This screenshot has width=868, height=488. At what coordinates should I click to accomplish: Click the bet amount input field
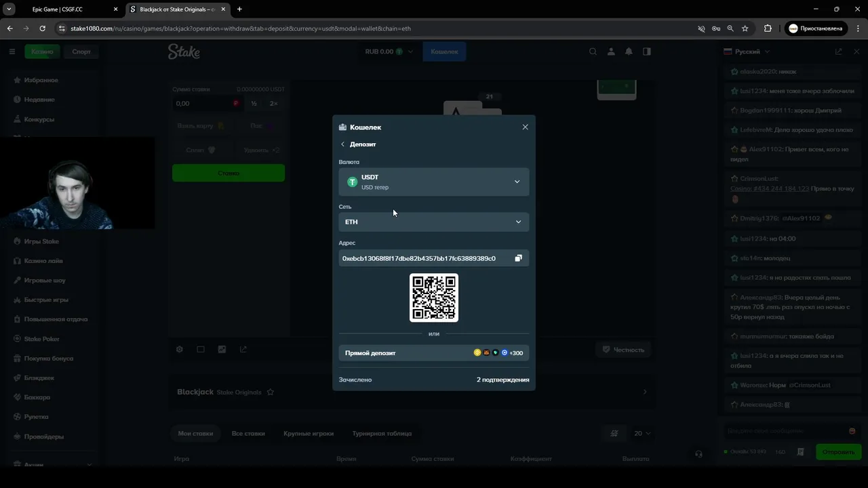208,104
